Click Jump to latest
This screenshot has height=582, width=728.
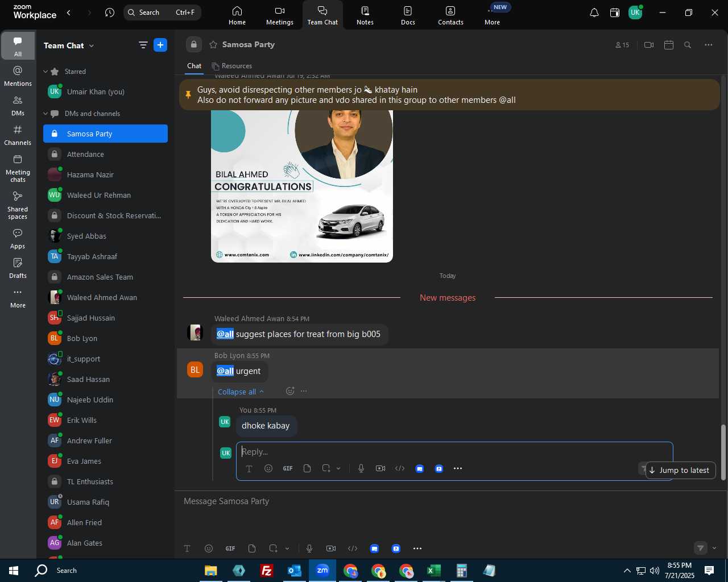point(680,470)
